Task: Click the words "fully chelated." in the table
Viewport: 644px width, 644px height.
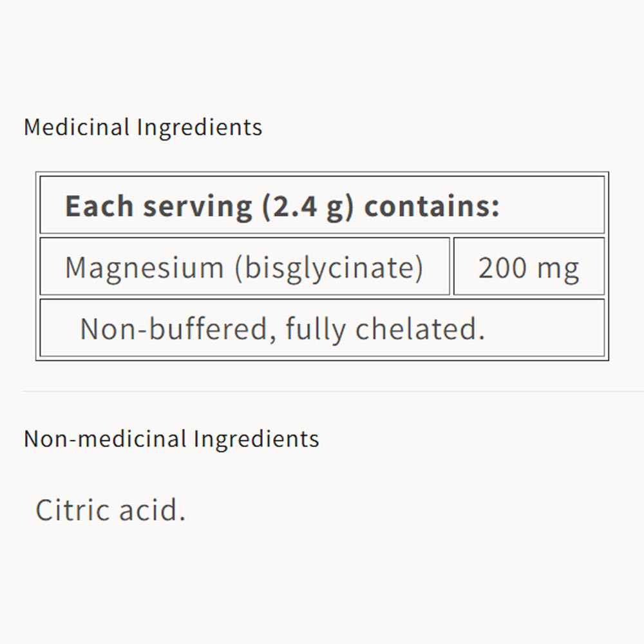Action: click(x=384, y=328)
